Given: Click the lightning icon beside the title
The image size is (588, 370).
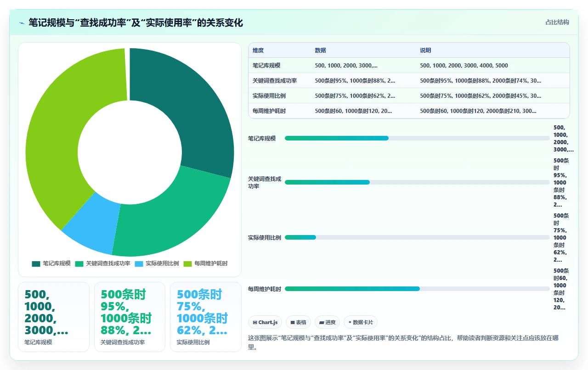Looking at the screenshot, I should tap(22, 22).
